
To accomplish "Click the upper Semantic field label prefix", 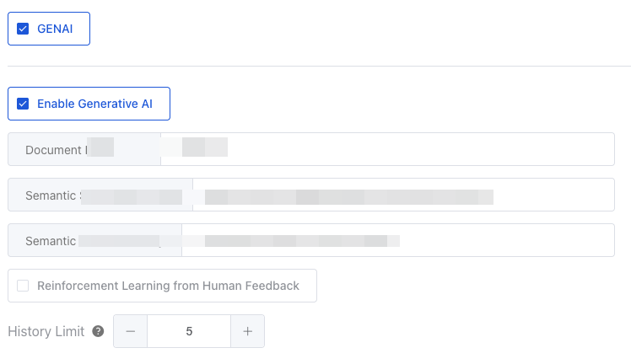I will coord(52,195).
